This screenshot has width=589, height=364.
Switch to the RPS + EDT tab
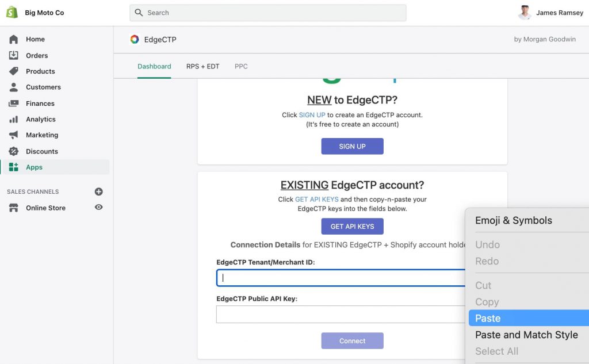tap(203, 67)
